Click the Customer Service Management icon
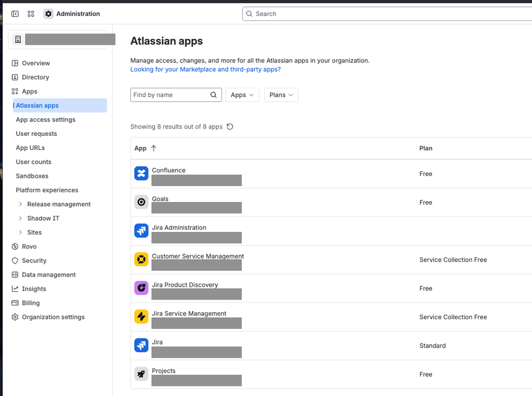This screenshot has width=532, height=396. click(141, 260)
